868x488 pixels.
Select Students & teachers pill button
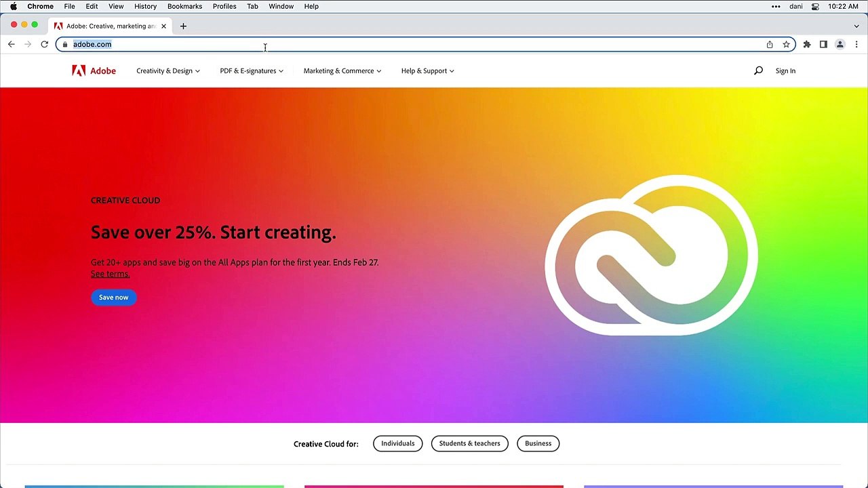pyautogui.click(x=469, y=443)
